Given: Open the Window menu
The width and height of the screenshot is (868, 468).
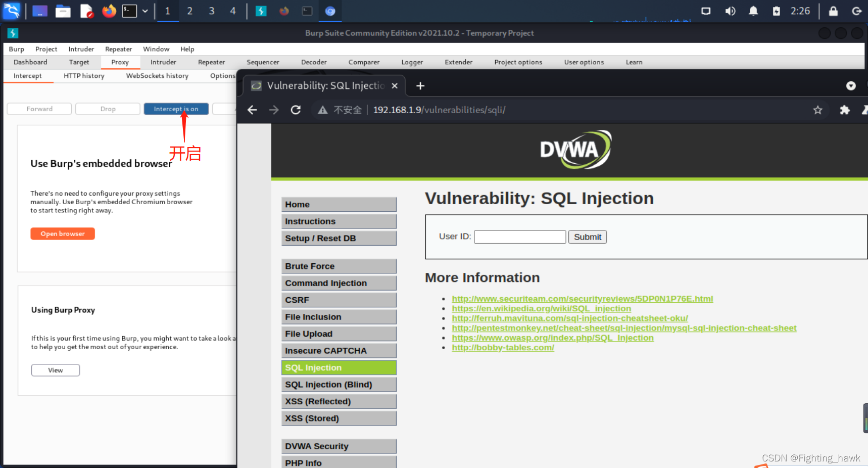Looking at the screenshot, I should tap(156, 49).
